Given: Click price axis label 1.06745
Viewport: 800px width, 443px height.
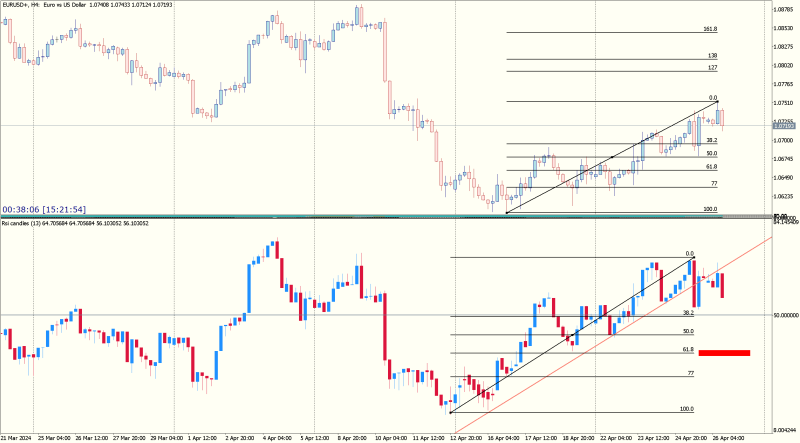Looking at the screenshot, I should tap(783, 159).
